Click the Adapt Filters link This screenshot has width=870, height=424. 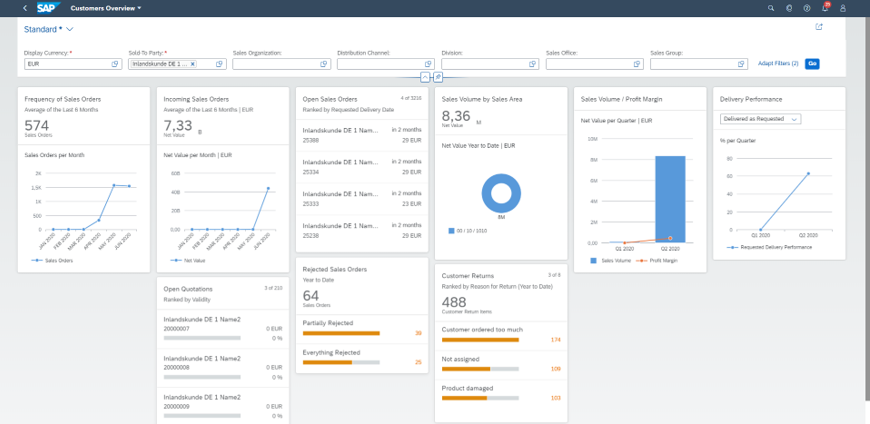[778, 64]
